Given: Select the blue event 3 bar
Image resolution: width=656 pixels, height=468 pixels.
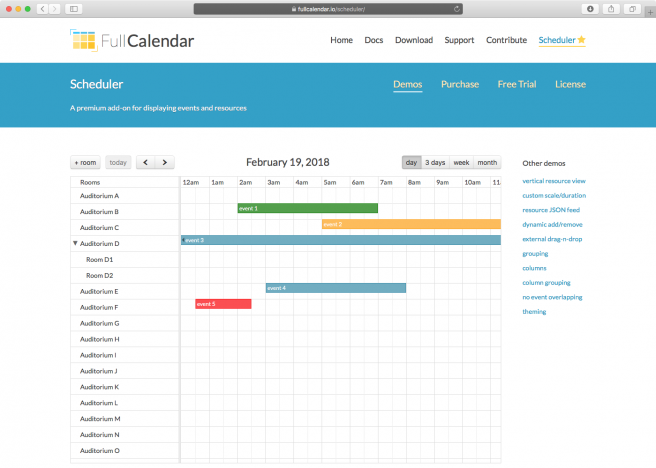Looking at the screenshot, I should [341, 240].
